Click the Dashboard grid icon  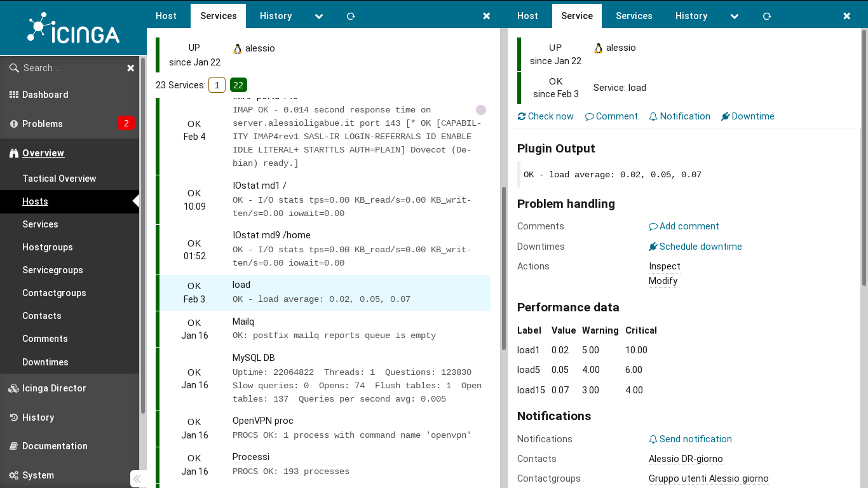coord(14,95)
